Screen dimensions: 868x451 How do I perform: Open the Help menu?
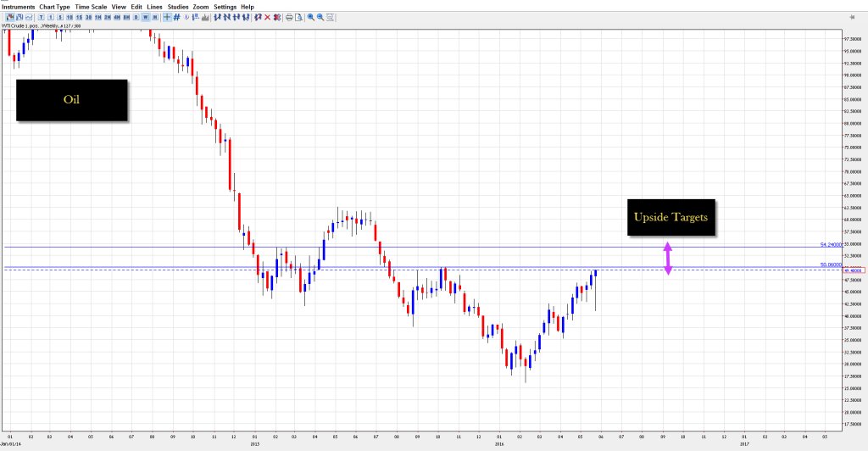pos(248,7)
